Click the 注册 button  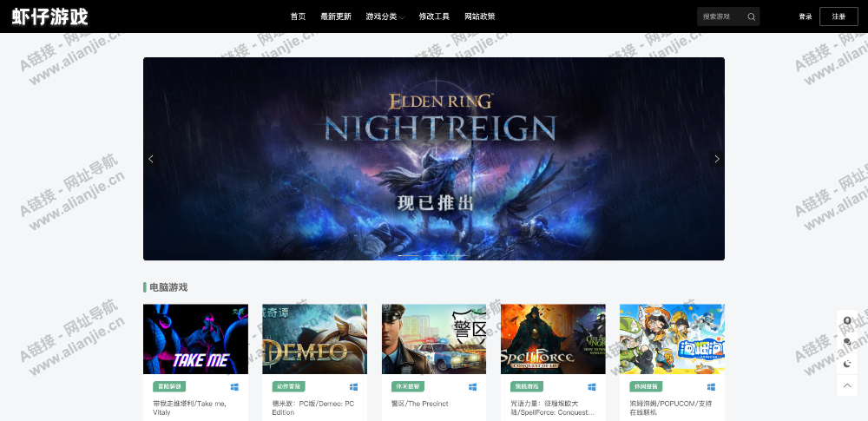tap(838, 16)
